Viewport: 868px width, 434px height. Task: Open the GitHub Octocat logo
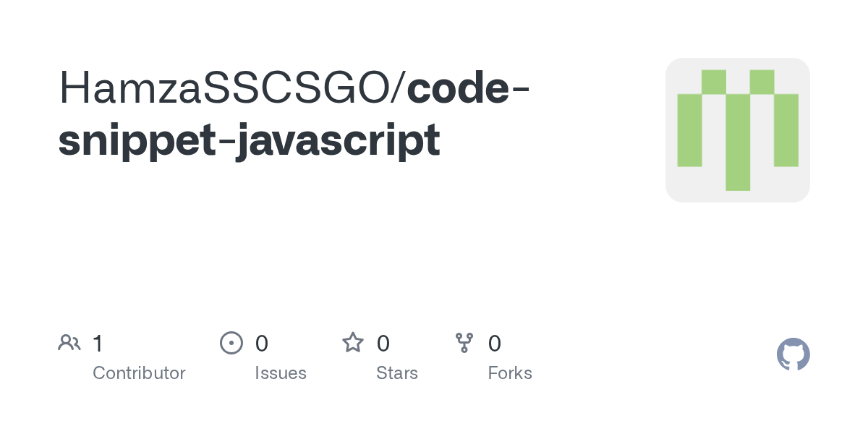pos(793,354)
